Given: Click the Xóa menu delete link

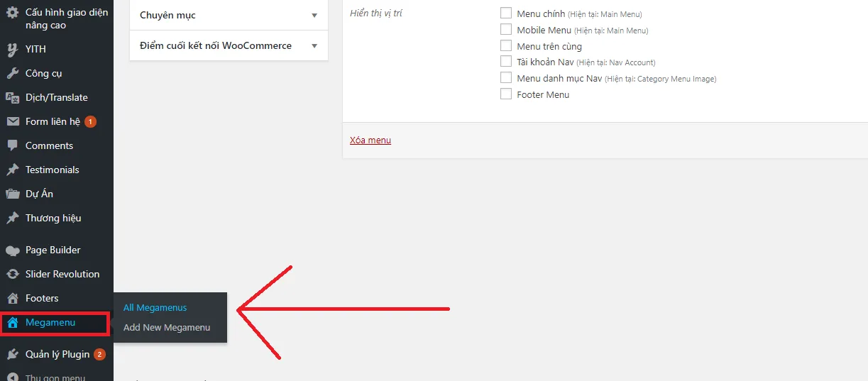Looking at the screenshot, I should 370,140.
